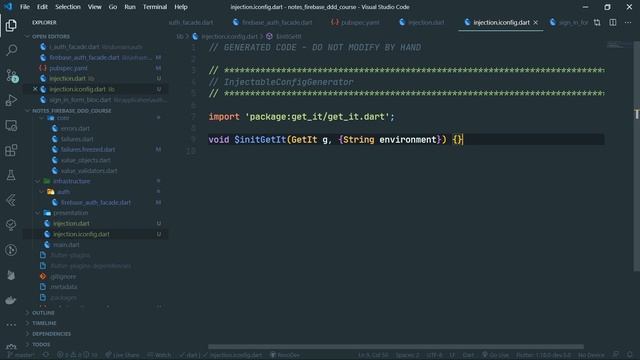The width and height of the screenshot is (640, 360).
Task: Open .gitignore in the file tree
Action: 63,277
